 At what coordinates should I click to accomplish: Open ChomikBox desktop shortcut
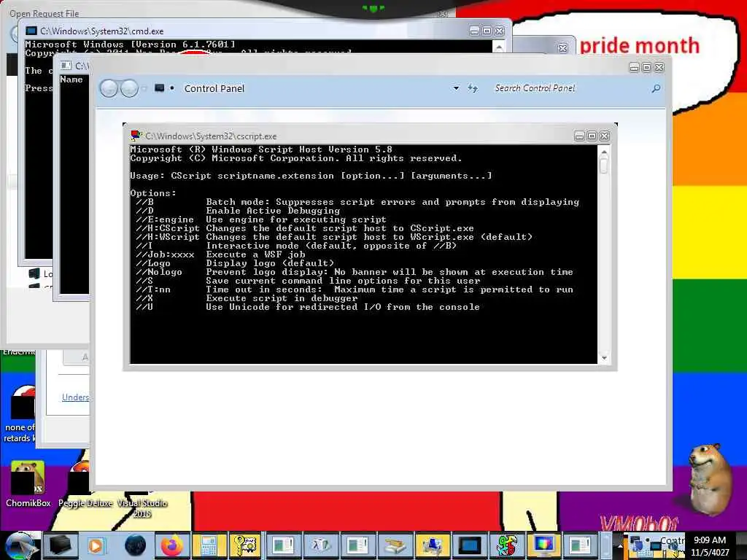pos(28,484)
